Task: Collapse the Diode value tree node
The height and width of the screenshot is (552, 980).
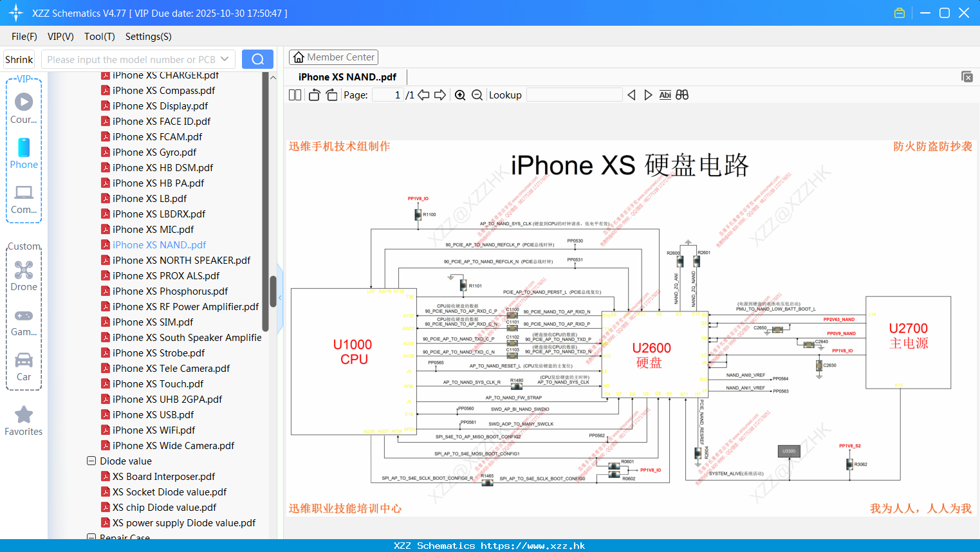Action: pos(91,461)
